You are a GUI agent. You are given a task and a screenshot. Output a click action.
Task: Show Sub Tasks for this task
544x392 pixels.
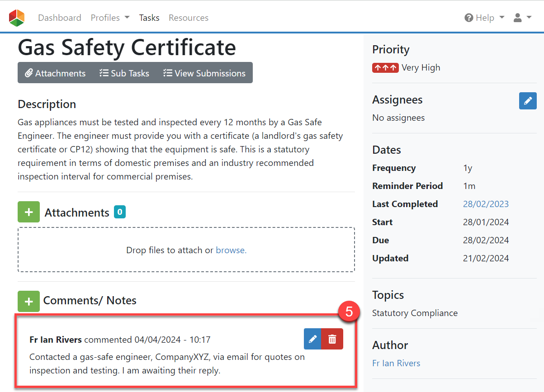coord(124,73)
